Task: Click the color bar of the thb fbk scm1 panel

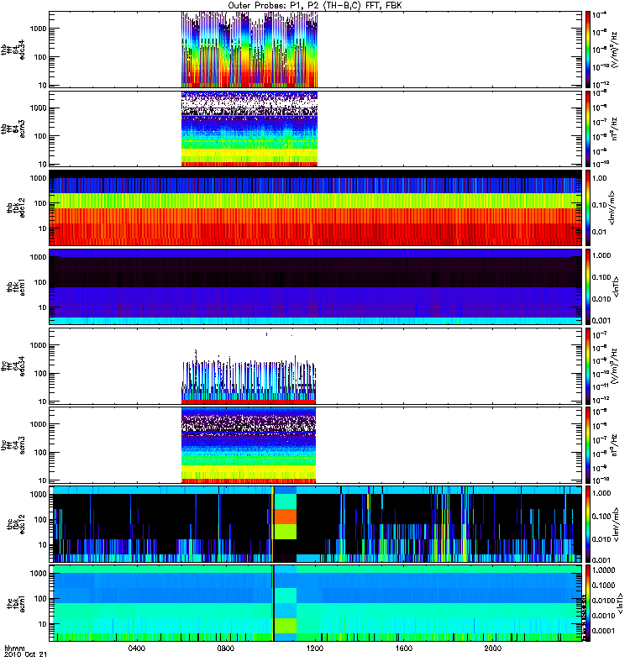Action: click(588, 287)
